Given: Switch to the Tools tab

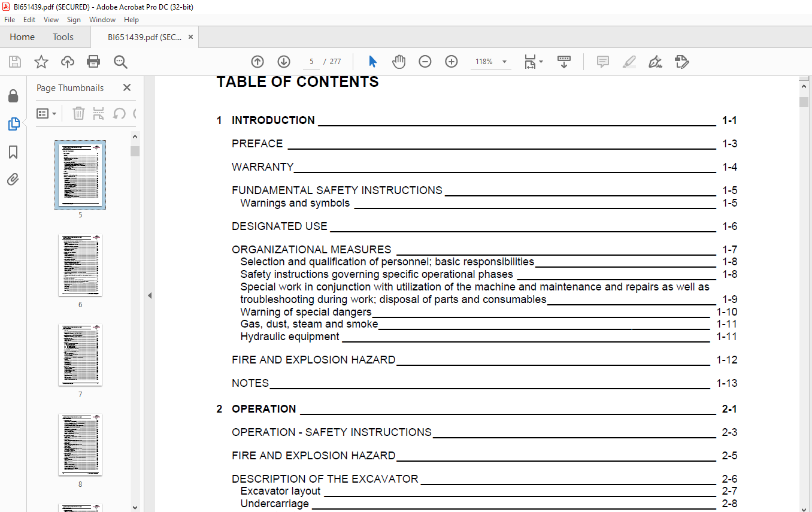Looking at the screenshot, I should (63, 37).
